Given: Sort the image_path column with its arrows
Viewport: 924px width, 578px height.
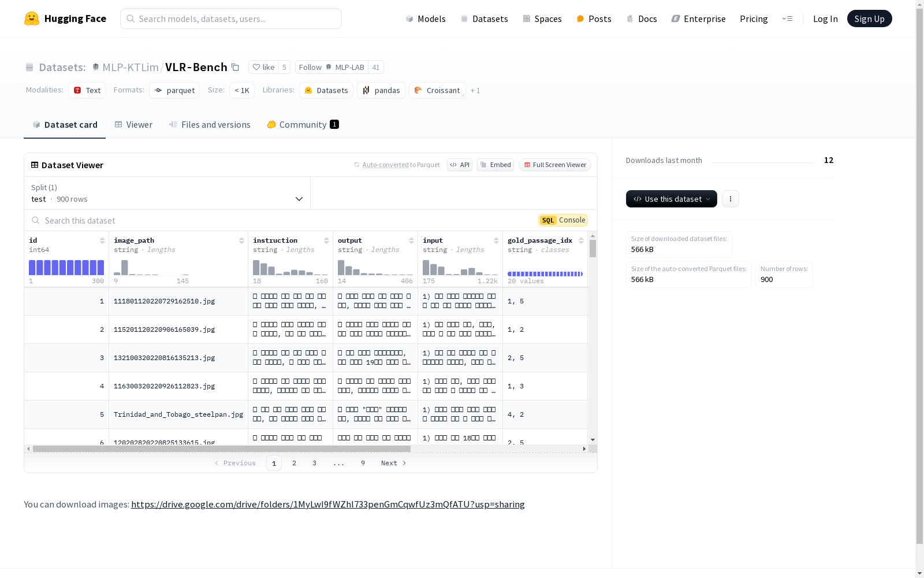Looking at the screenshot, I should (241, 240).
